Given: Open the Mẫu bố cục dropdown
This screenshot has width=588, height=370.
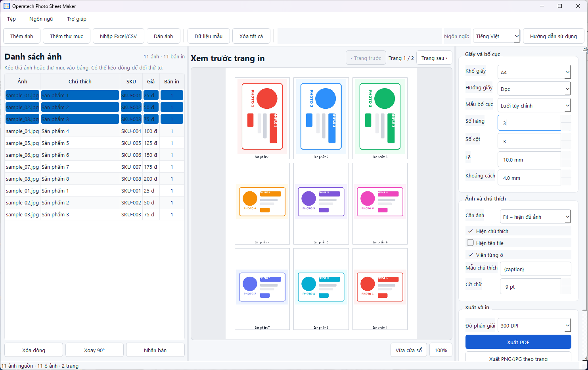Looking at the screenshot, I should [x=534, y=106].
